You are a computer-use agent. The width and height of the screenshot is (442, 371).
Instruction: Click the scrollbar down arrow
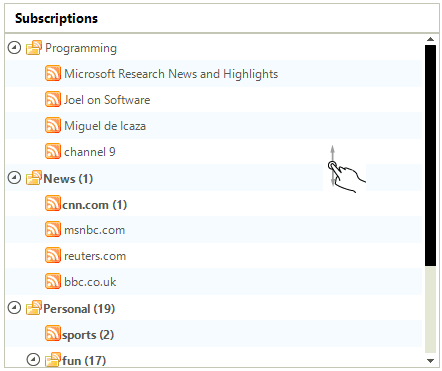click(430, 361)
